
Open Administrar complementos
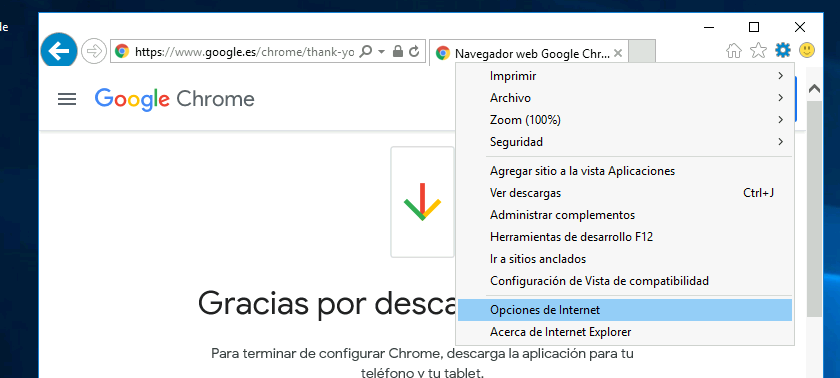tap(625, 215)
